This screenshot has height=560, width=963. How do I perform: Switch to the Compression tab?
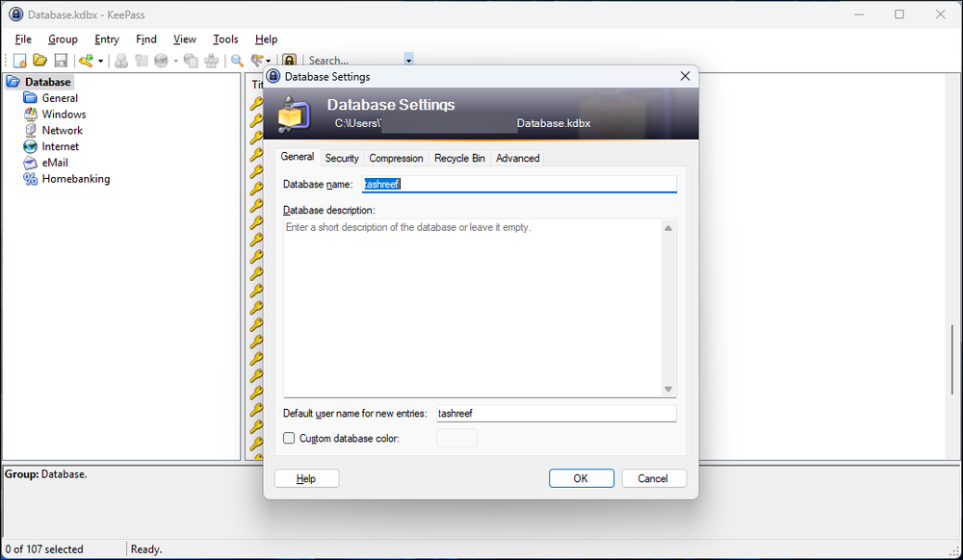click(396, 158)
